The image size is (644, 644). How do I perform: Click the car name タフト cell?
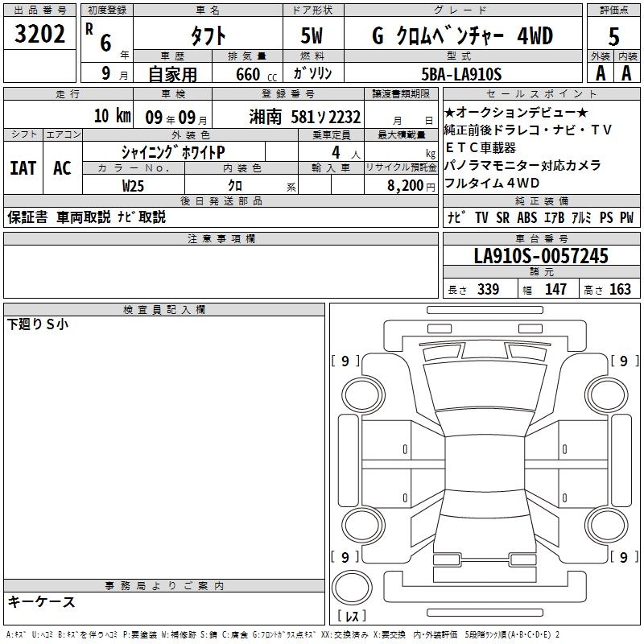[x=207, y=35]
